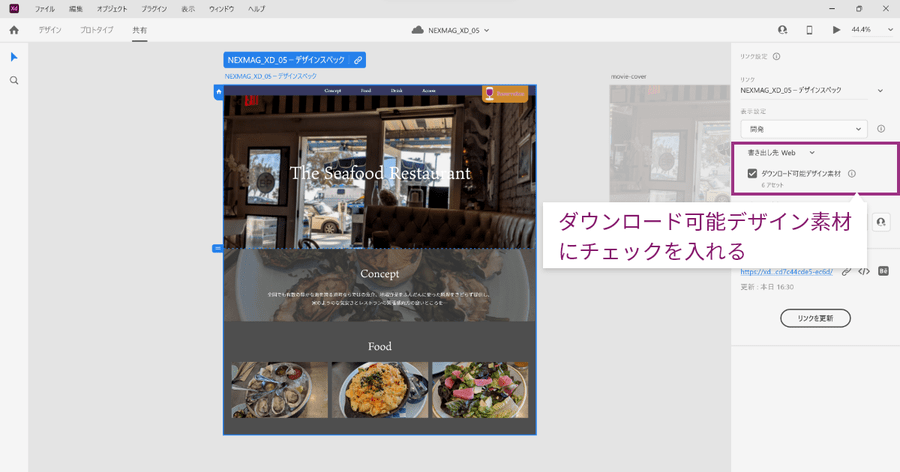Screen dimensions: 900x472
Task: Start the desktop preview play button
Action: pyautogui.click(x=836, y=30)
